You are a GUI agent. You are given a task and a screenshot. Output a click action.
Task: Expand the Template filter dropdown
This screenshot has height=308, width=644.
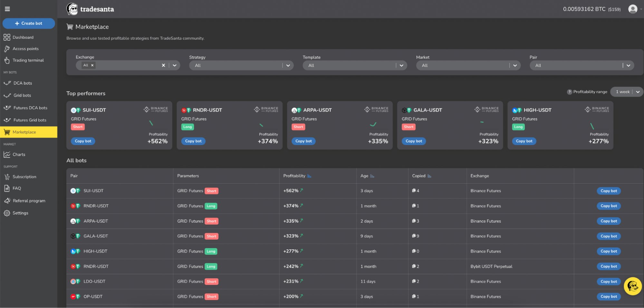coord(401,65)
